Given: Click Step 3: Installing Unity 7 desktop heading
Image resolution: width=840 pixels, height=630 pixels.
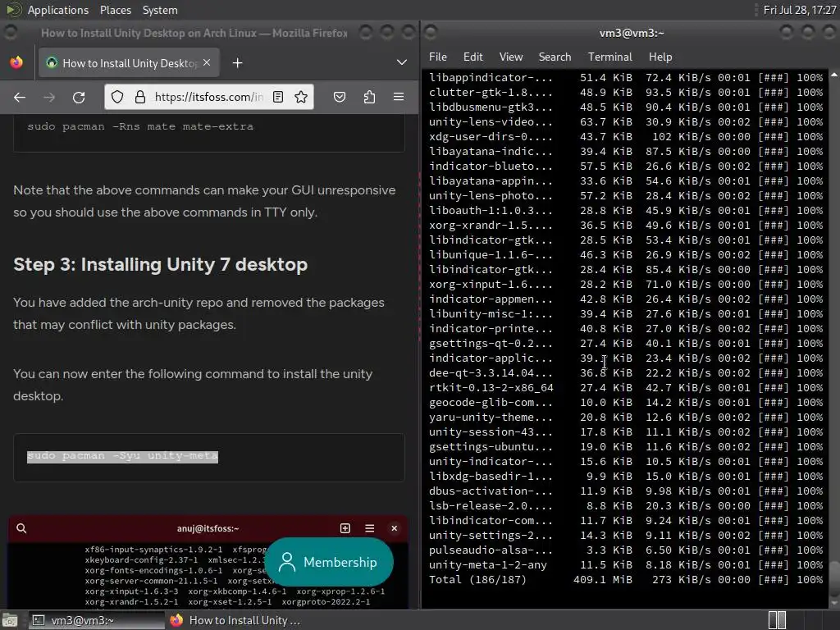Looking at the screenshot, I should tap(161, 265).
